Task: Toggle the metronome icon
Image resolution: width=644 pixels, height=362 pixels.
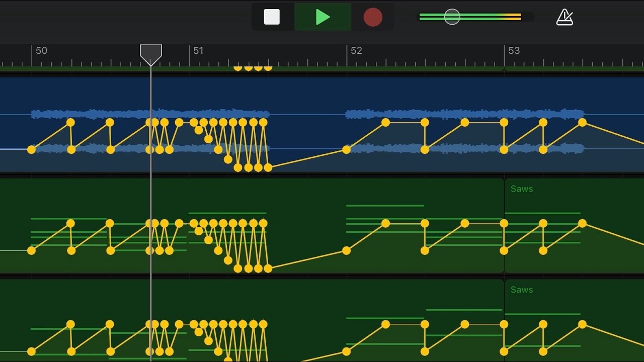Action: coord(565,17)
